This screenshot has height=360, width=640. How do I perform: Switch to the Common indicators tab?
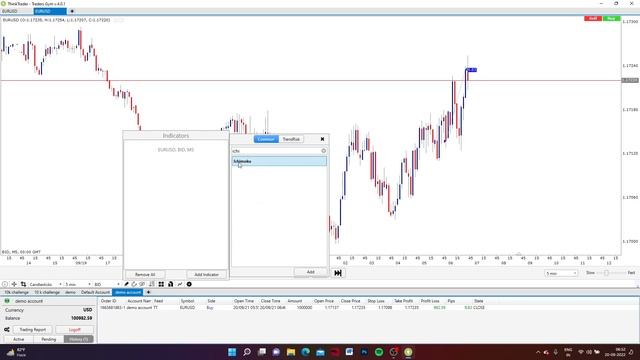266,139
